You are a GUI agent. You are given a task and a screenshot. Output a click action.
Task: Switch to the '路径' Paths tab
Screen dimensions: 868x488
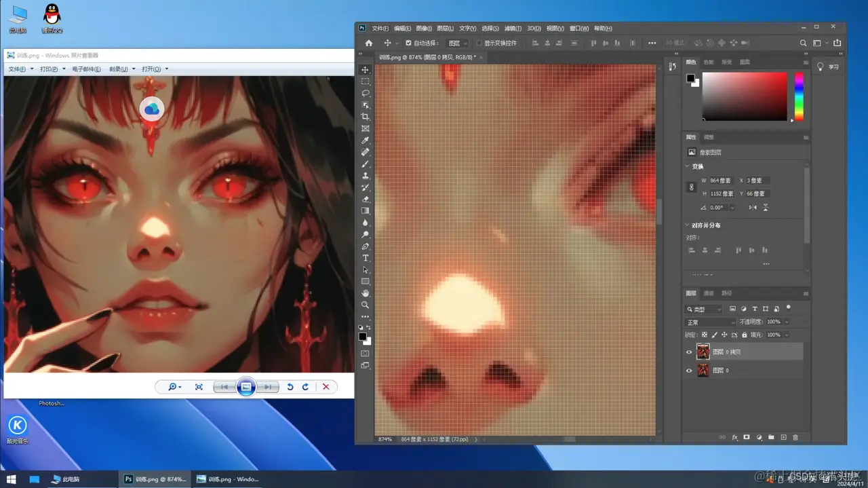[726, 293]
